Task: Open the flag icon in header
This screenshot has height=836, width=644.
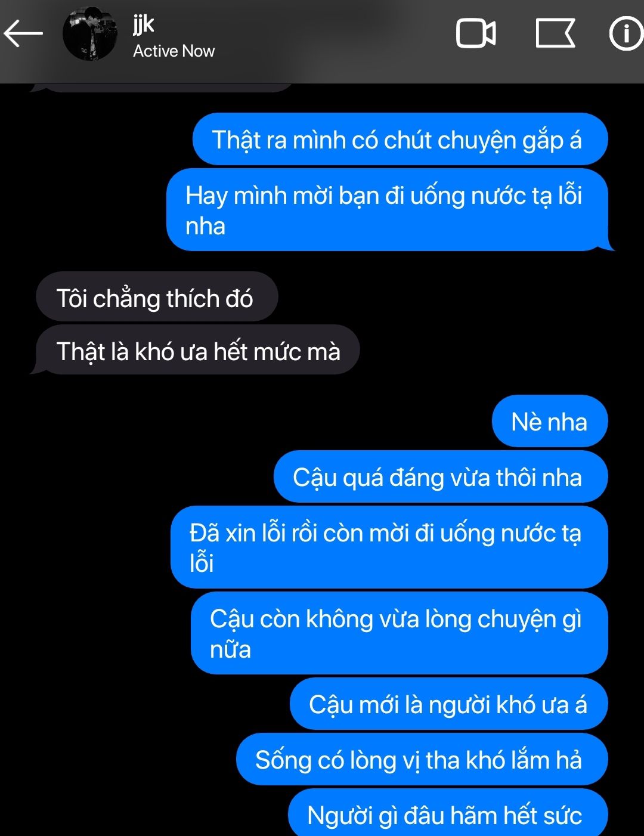Action: [555, 33]
